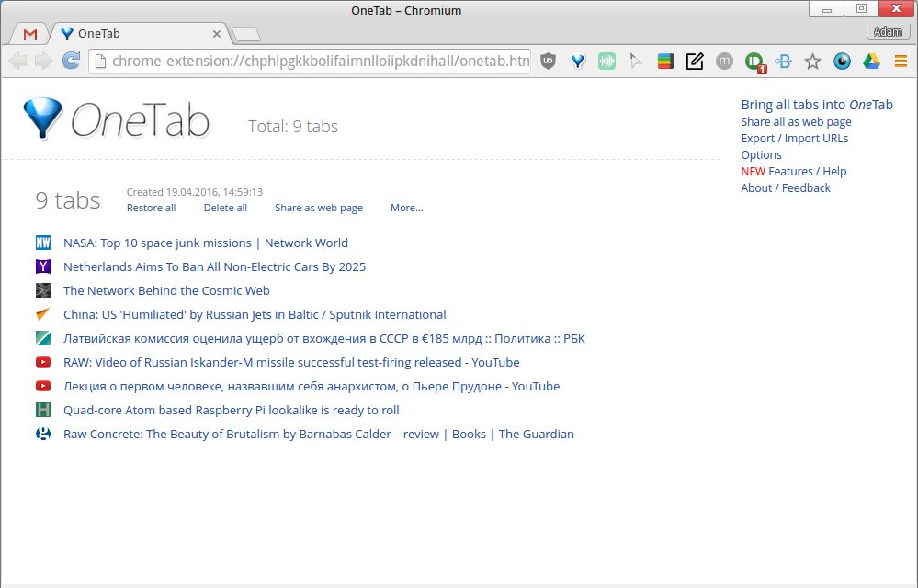Click the green H favicon for Raspberry Pi article
The height and width of the screenshot is (588, 918).
tap(43, 410)
